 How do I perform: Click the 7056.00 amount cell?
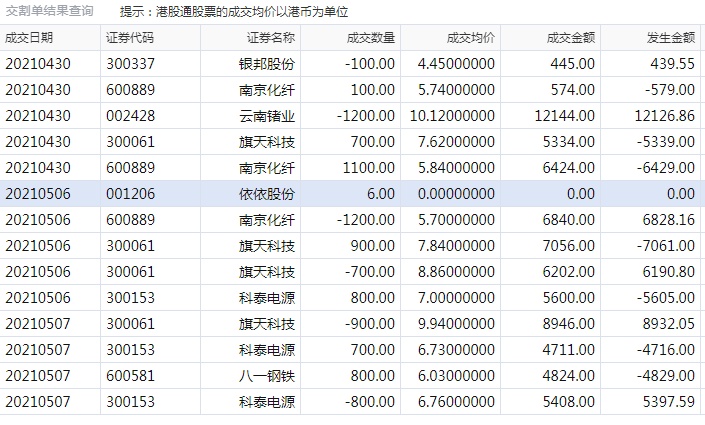tap(569, 246)
